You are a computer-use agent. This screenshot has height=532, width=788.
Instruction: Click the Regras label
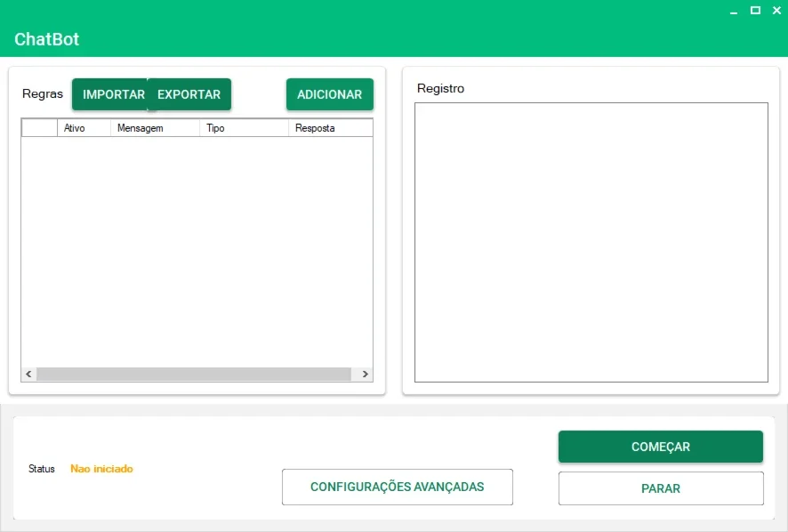tap(43, 94)
